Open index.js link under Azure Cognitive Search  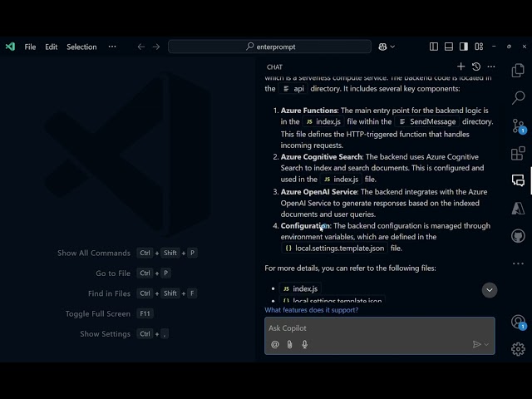pyautogui.click(x=341, y=180)
